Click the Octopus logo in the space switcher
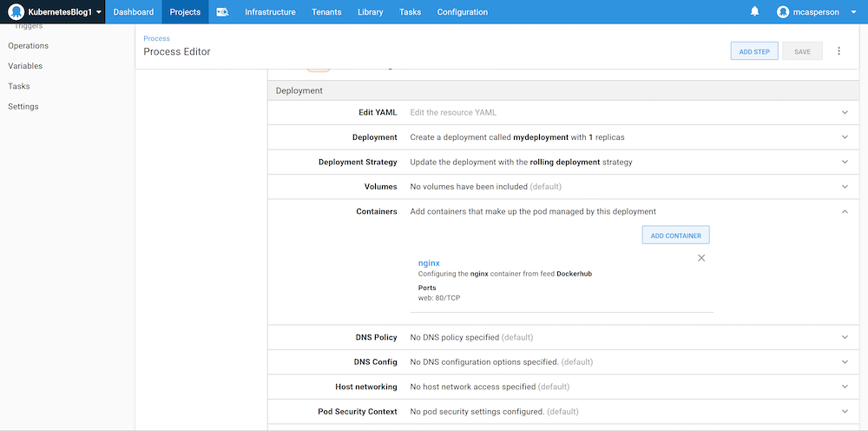The width and height of the screenshot is (868, 431). pyautogui.click(x=16, y=12)
